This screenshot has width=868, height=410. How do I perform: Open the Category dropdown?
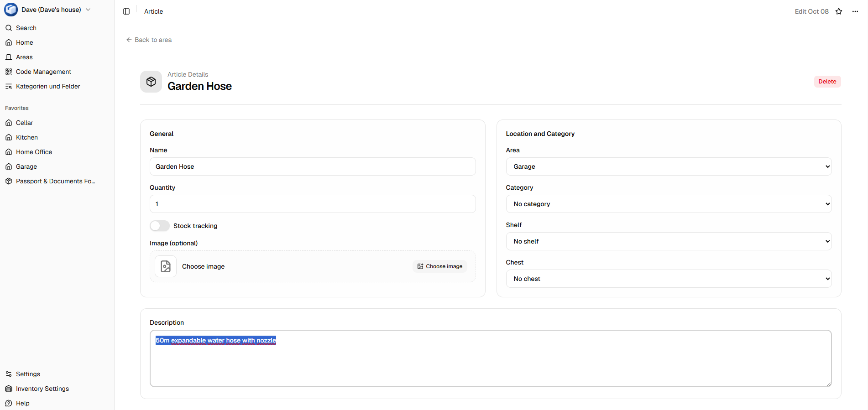pos(669,204)
